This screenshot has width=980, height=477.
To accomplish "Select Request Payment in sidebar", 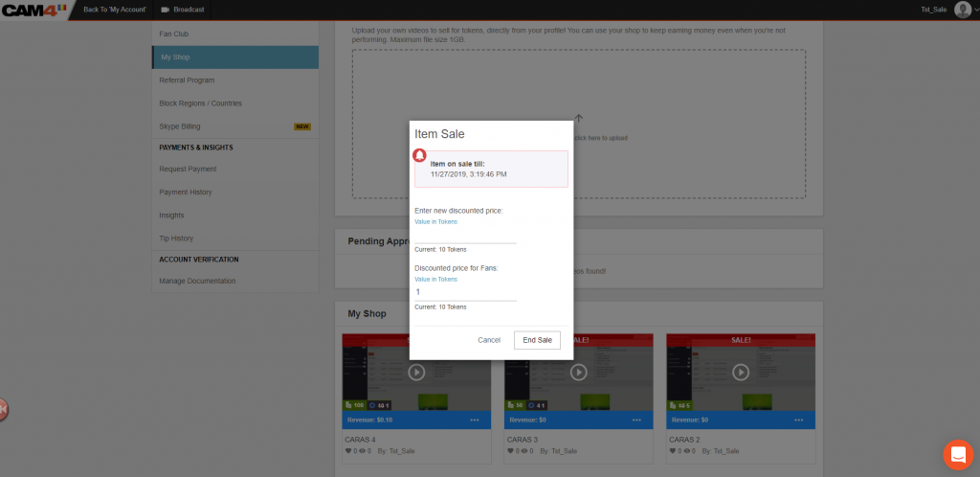I will click(x=188, y=169).
